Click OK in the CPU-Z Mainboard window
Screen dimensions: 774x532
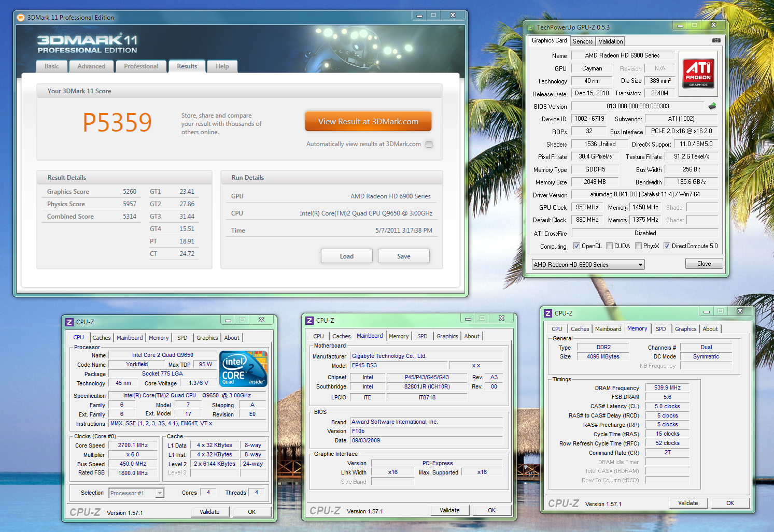[492, 510]
